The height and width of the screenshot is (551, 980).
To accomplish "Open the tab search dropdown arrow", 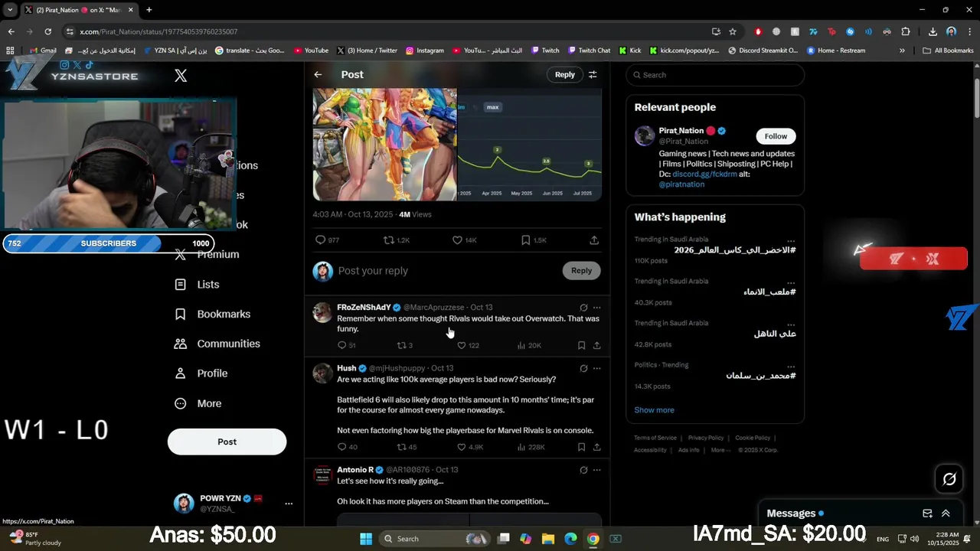I will click(x=10, y=10).
